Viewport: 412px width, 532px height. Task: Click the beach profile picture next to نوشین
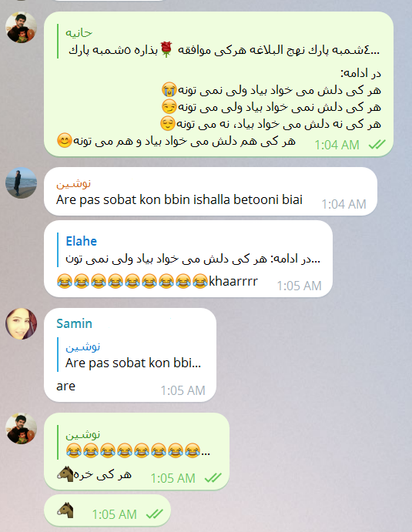[x=21, y=183]
